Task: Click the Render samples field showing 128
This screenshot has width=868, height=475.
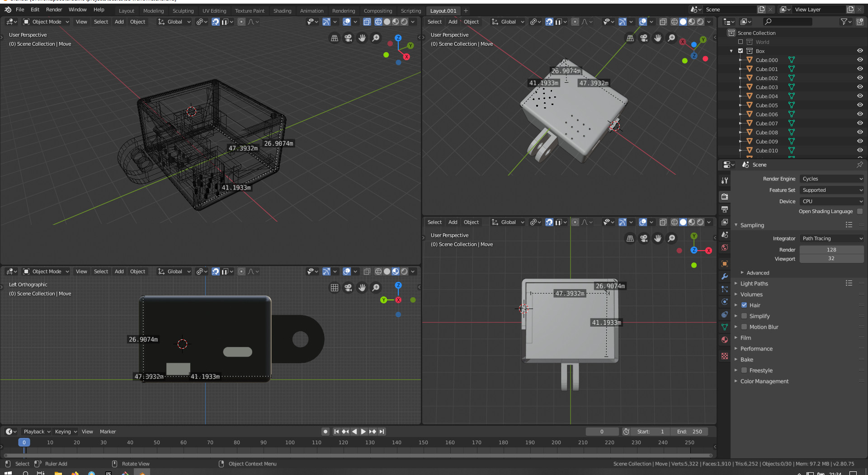Action: [x=831, y=250]
